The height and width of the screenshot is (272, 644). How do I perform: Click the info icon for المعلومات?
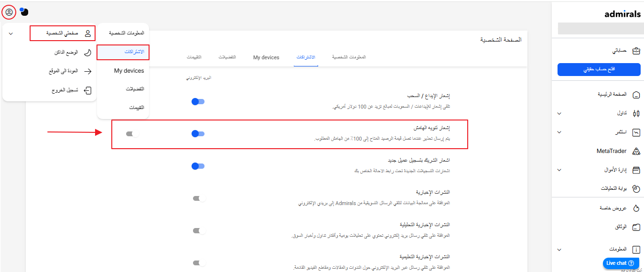pos(636,250)
